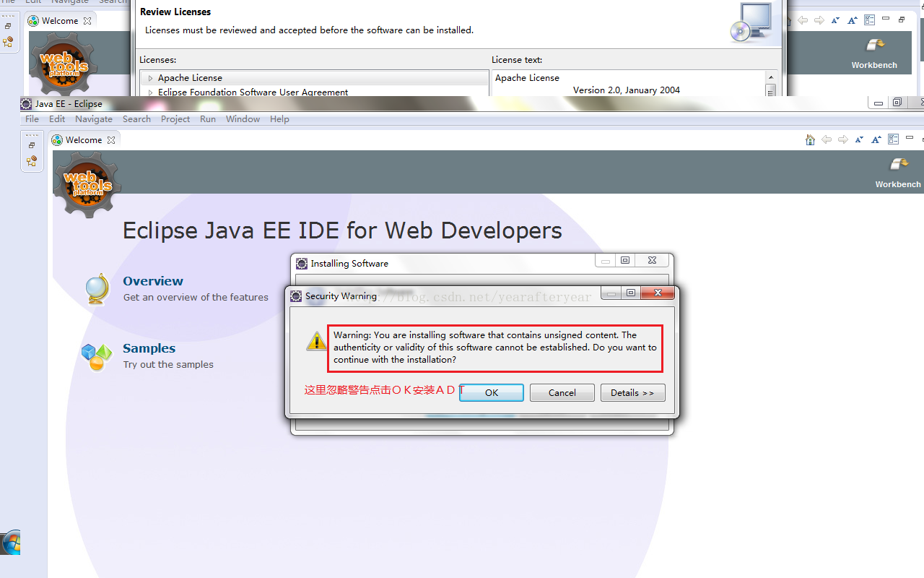Click the yellow warning triangle icon
924x578 pixels.
[316, 341]
